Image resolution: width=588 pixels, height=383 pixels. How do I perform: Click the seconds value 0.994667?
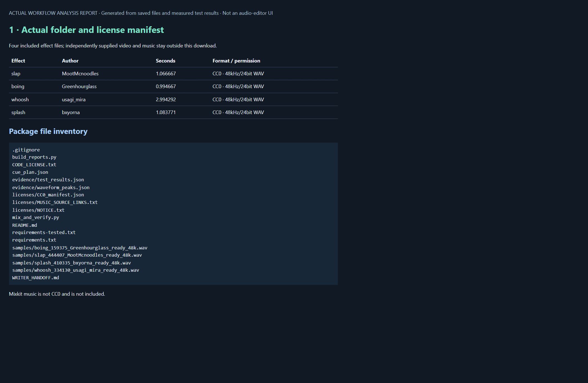(166, 86)
